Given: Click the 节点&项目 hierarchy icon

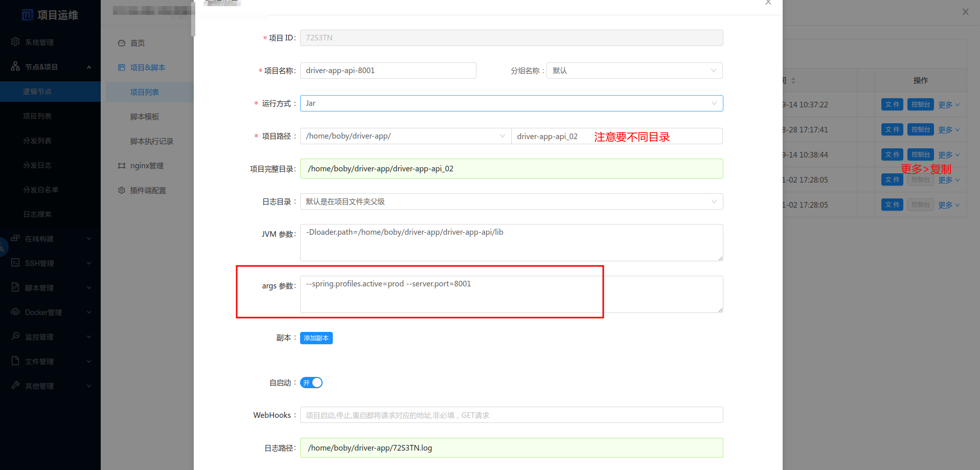Looking at the screenshot, I should pos(15,66).
